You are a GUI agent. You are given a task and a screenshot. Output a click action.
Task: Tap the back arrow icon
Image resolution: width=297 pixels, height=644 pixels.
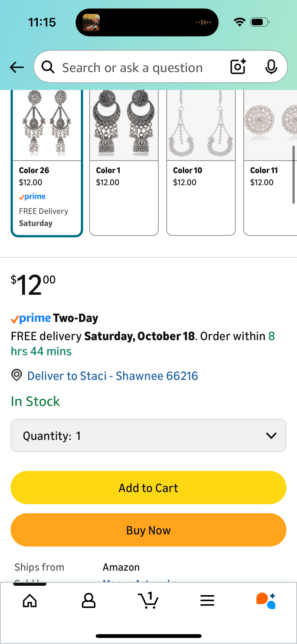pos(17,67)
